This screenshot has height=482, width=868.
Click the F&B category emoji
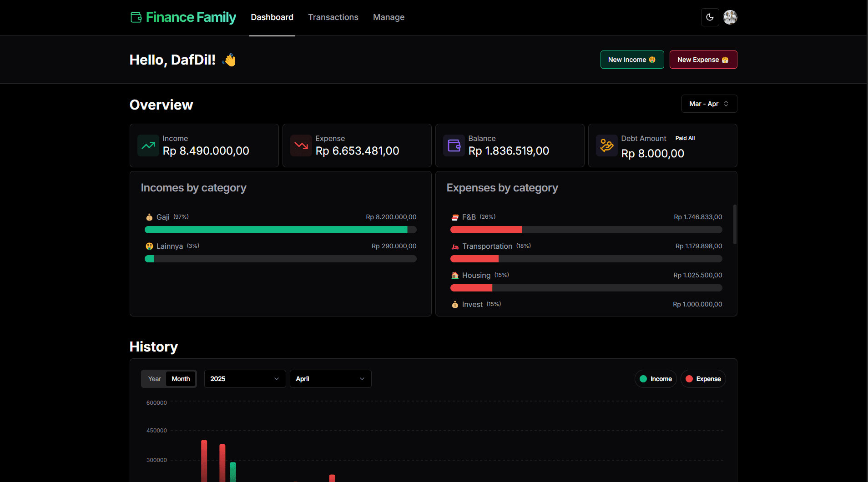455,217
